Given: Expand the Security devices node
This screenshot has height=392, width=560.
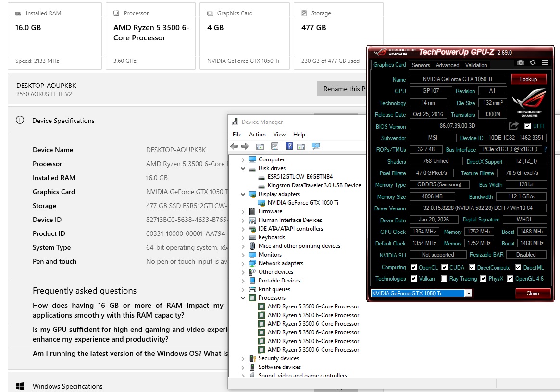Looking at the screenshot, I should point(243,358).
